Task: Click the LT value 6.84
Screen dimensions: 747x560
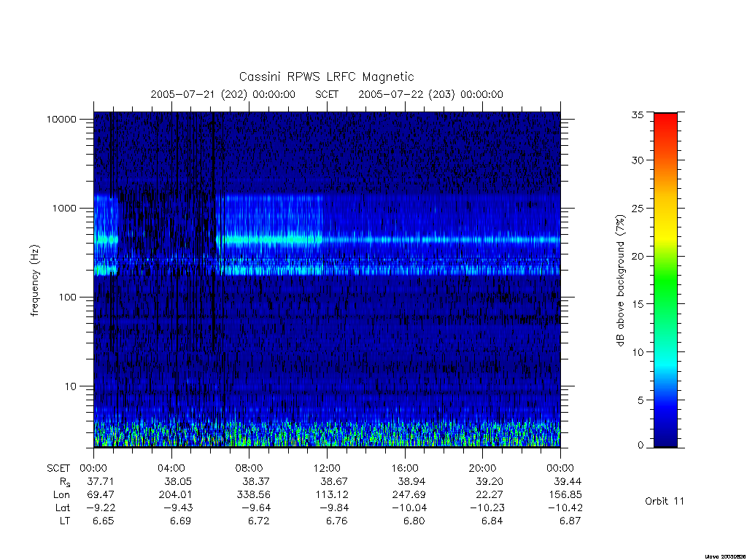Action: tap(492, 521)
